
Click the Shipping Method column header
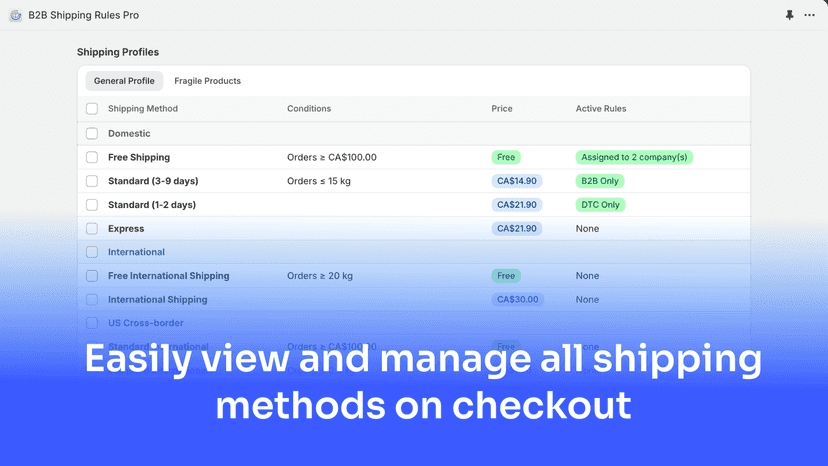pyautogui.click(x=143, y=109)
